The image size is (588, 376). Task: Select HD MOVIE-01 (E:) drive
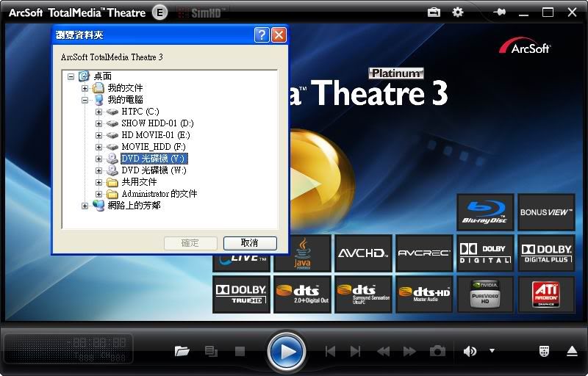[156, 135]
